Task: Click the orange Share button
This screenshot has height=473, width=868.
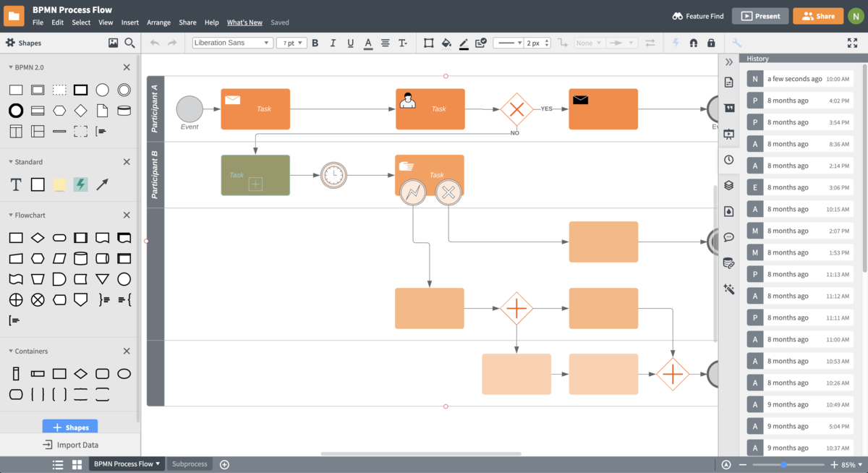Action: 817,16
